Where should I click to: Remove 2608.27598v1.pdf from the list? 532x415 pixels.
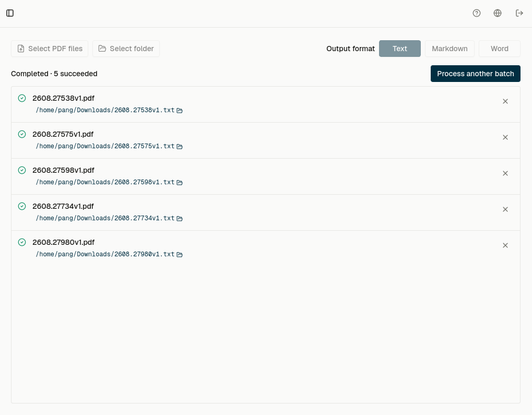(x=505, y=173)
